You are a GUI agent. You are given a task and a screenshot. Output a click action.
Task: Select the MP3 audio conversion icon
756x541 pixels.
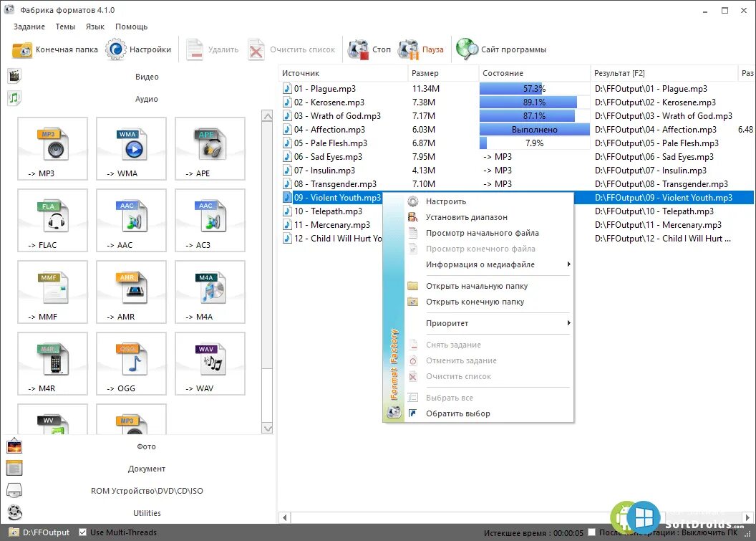point(52,148)
